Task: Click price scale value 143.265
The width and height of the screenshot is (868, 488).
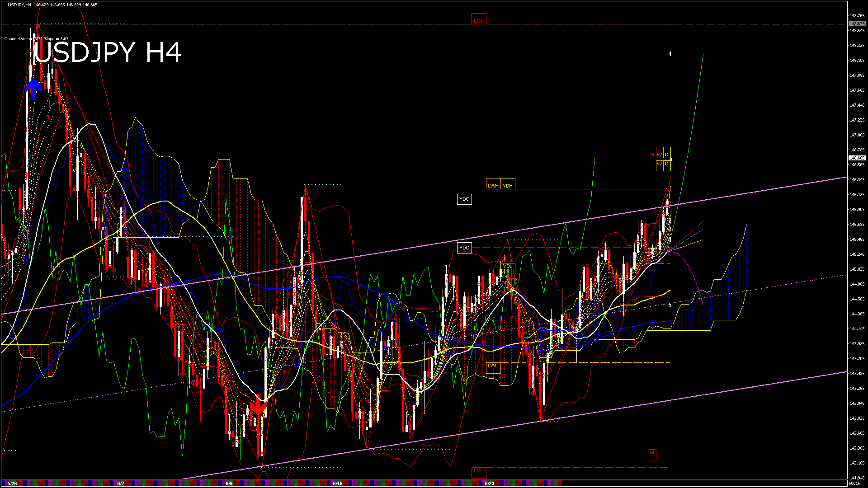Action: click(x=857, y=389)
